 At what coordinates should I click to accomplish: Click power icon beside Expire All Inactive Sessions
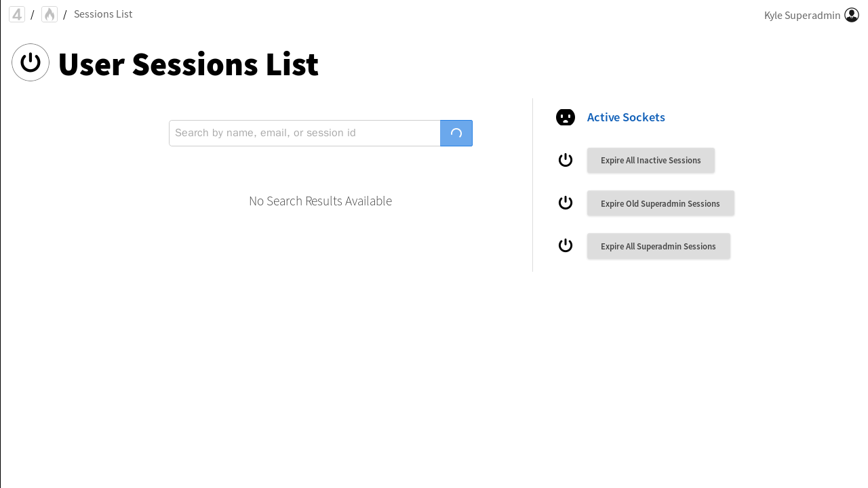(x=566, y=160)
